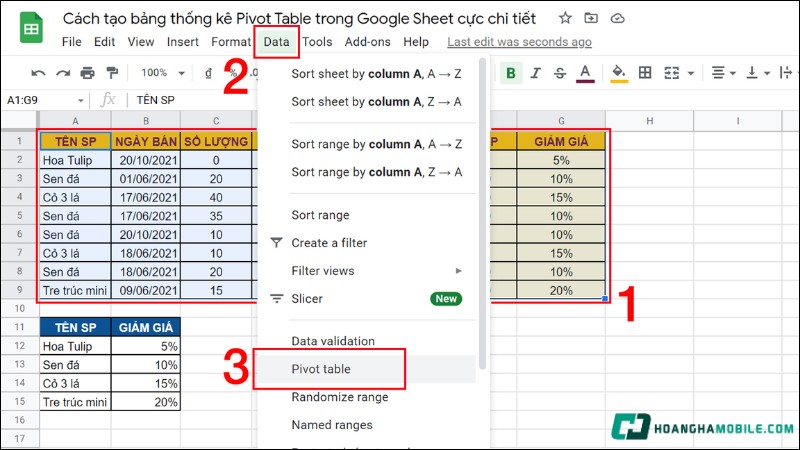Select the cell containing 09/06/2021
Screen dimensions: 800x450
[x=146, y=290]
